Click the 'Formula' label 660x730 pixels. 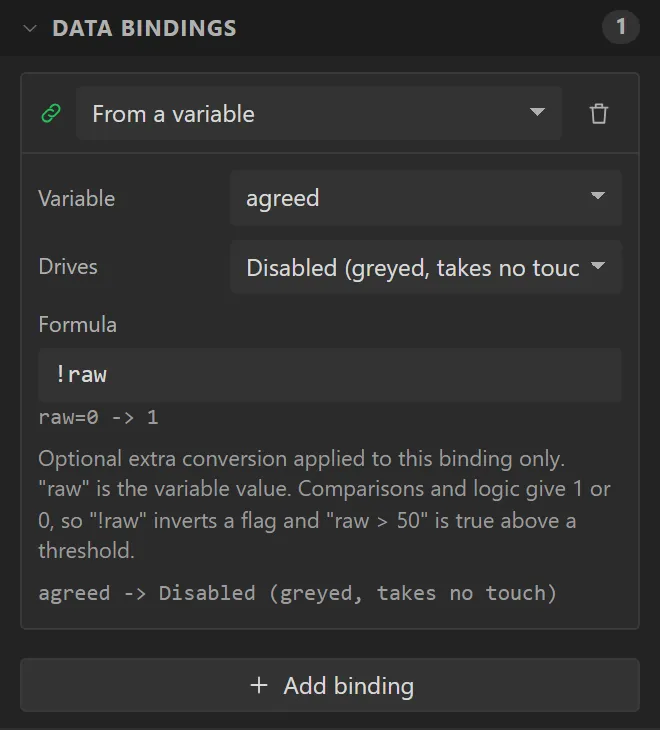click(77, 324)
